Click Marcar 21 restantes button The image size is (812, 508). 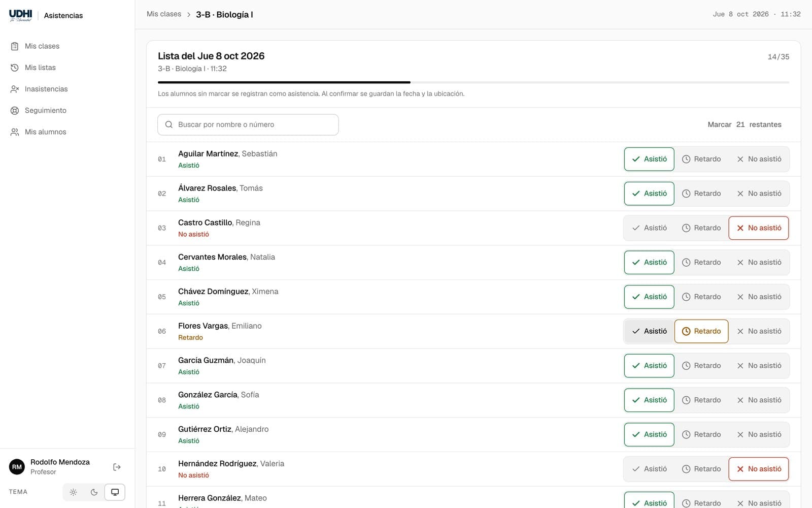tap(745, 124)
